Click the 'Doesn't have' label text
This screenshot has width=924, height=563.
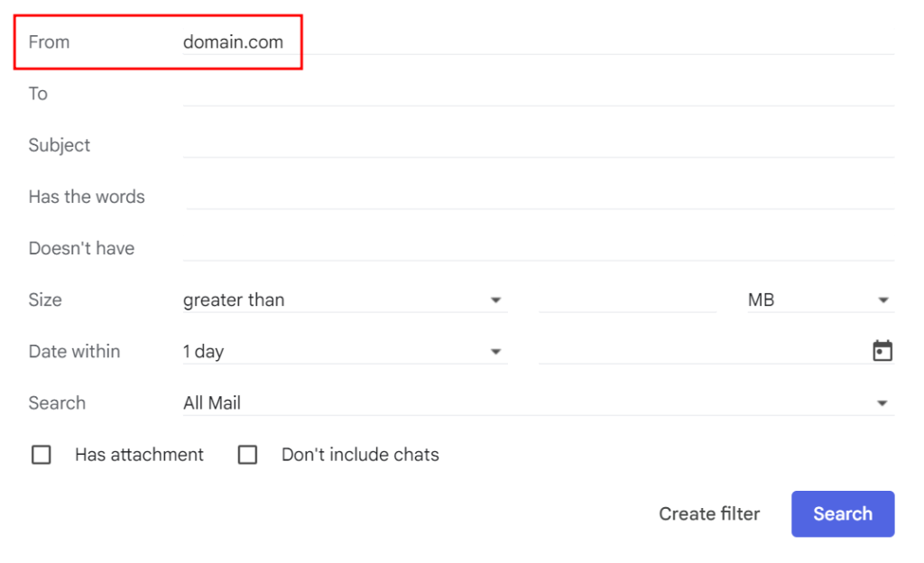(81, 248)
